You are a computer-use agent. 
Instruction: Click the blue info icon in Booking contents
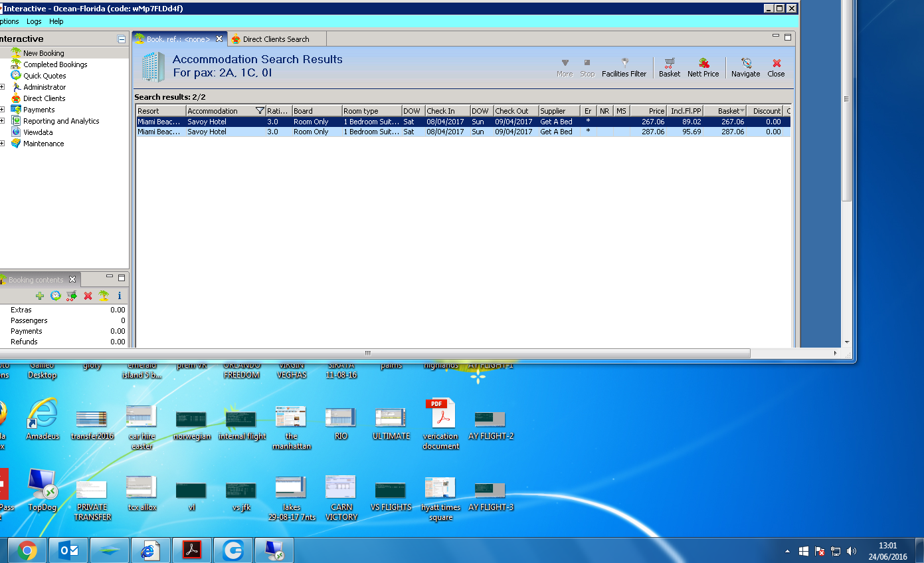coord(120,296)
